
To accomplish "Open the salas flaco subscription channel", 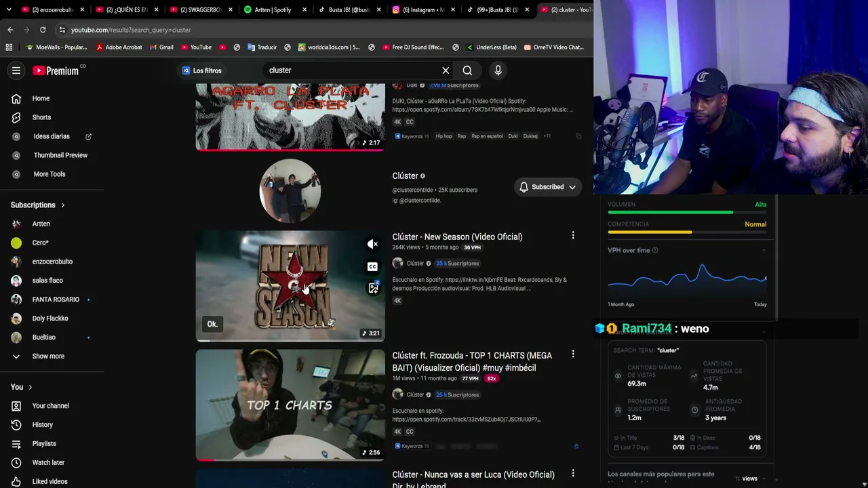I will pos(47,281).
